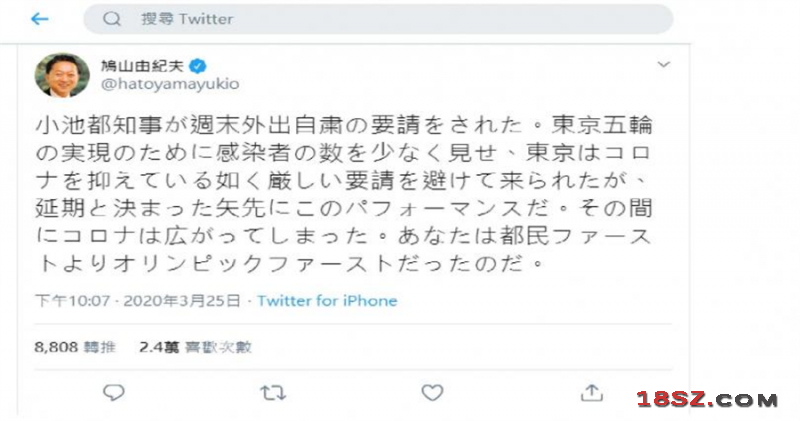Click the 18SZ.COM watermark logo
This screenshot has width=800, height=421.
[707, 399]
